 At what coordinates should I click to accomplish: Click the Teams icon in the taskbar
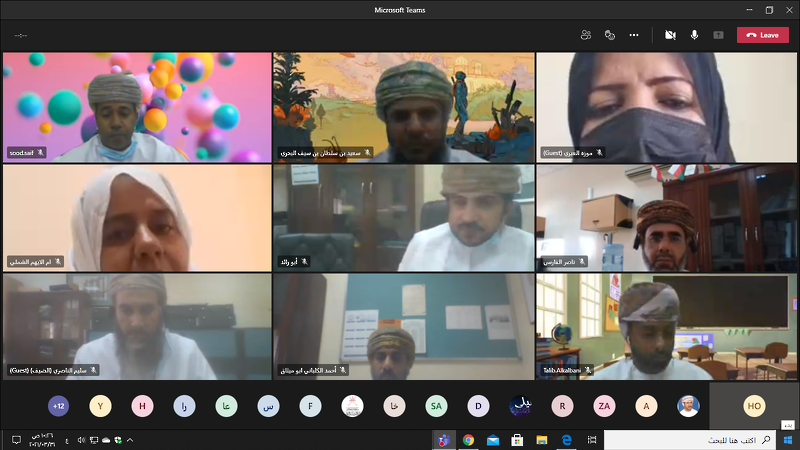point(443,440)
